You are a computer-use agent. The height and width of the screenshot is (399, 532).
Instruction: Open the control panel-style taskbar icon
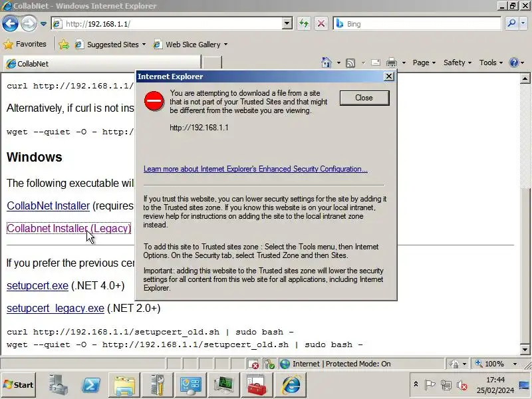[x=191, y=385]
